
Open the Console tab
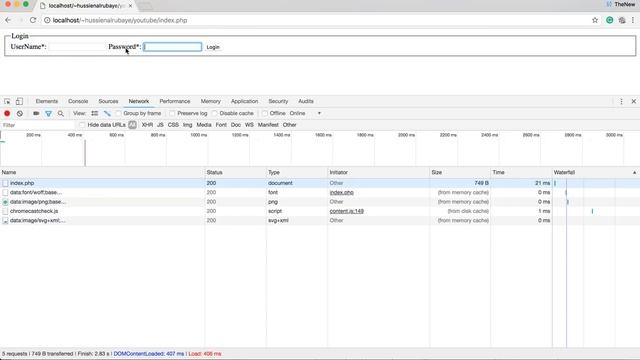pos(78,101)
